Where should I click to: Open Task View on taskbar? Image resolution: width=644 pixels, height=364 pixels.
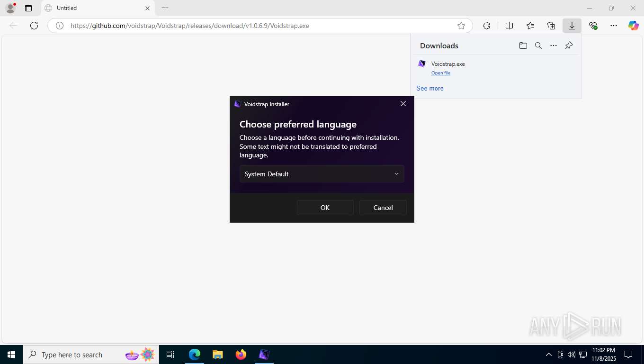170,355
